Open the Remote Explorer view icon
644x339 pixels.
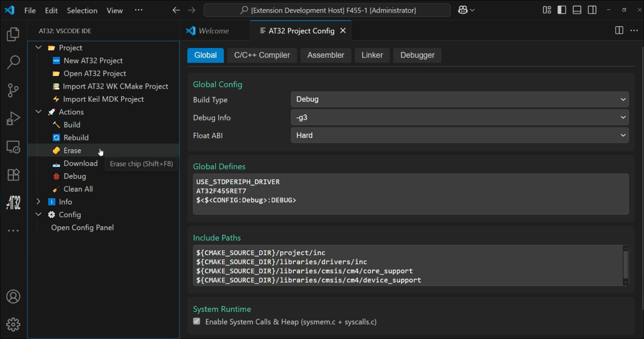pyautogui.click(x=13, y=147)
